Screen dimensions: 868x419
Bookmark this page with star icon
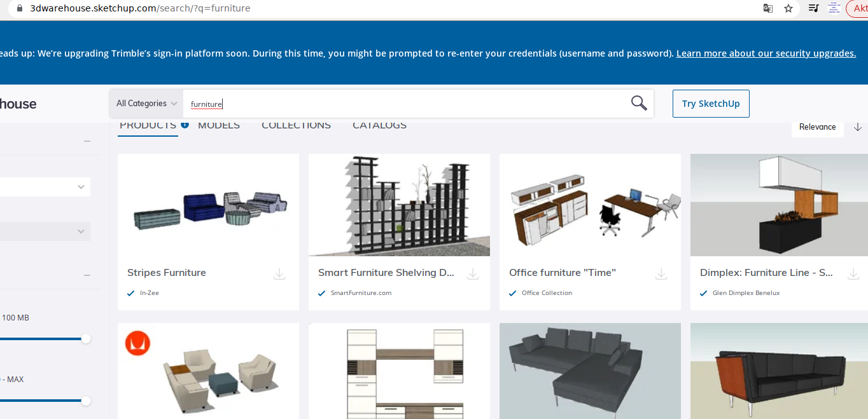pos(788,8)
